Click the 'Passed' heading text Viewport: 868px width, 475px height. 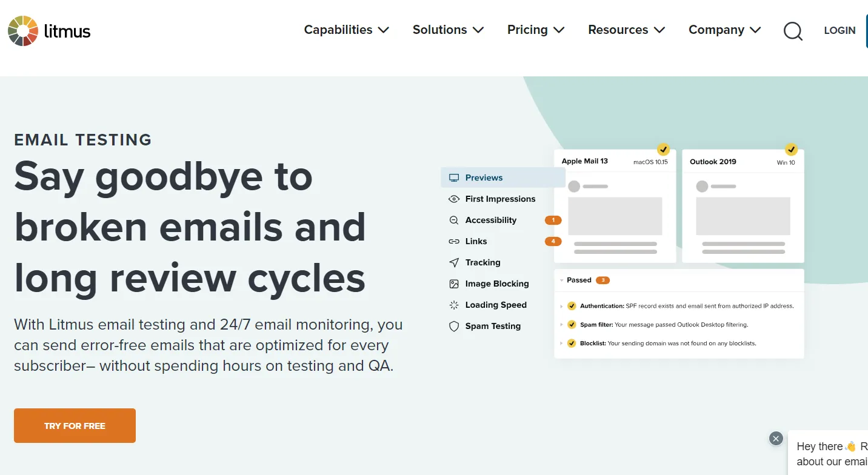click(x=579, y=280)
